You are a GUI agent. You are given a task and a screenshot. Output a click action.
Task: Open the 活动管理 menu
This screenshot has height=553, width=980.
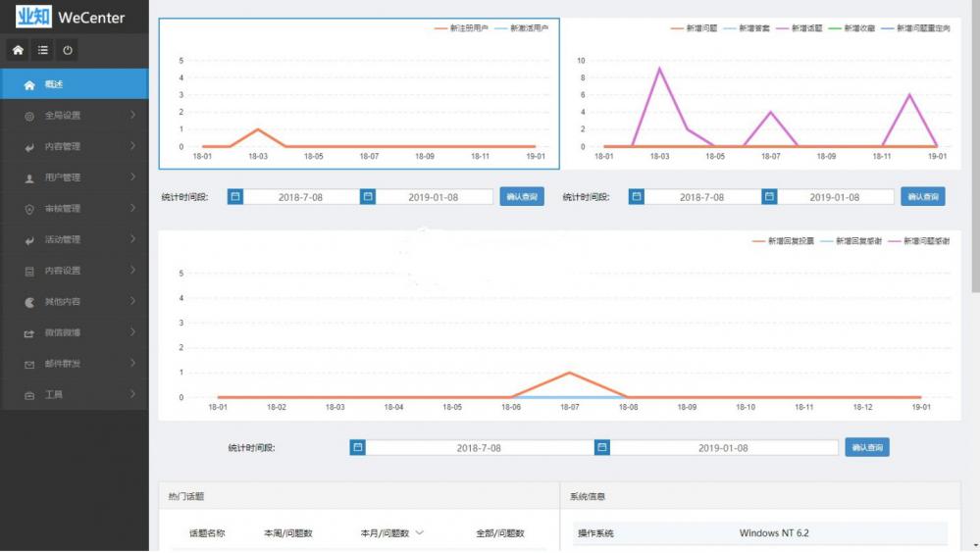tap(75, 239)
